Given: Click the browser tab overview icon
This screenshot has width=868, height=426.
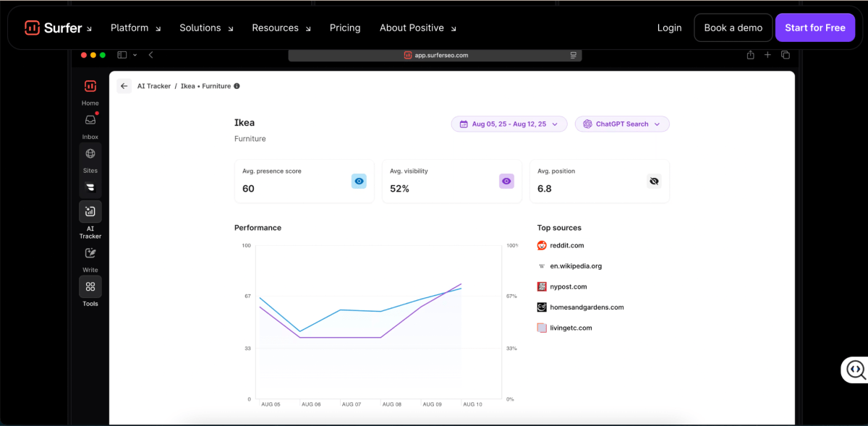Looking at the screenshot, I should point(786,55).
